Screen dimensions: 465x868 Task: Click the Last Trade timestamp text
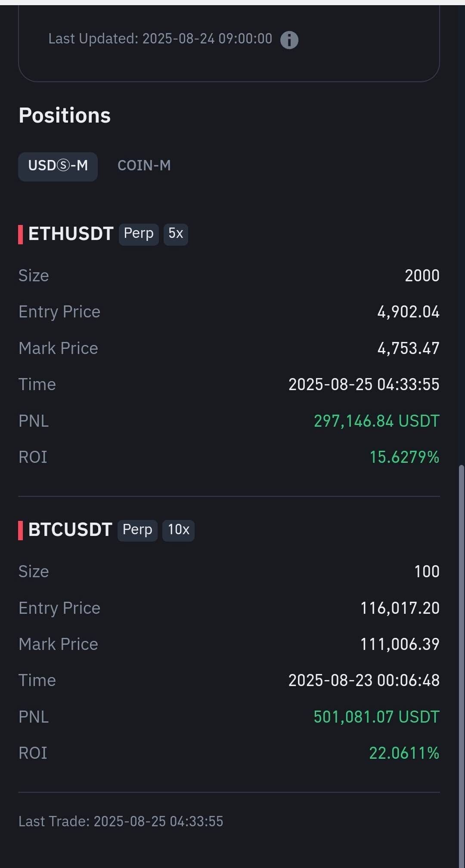point(121,822)
